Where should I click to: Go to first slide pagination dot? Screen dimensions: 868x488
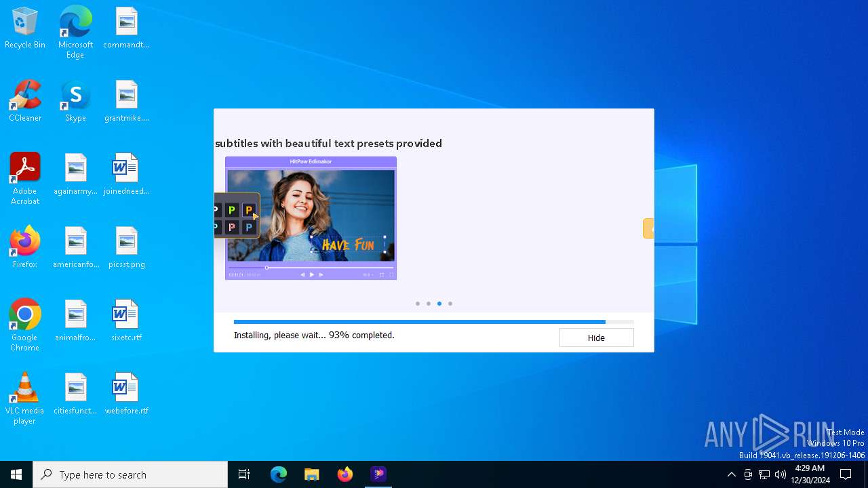point(418,304)
